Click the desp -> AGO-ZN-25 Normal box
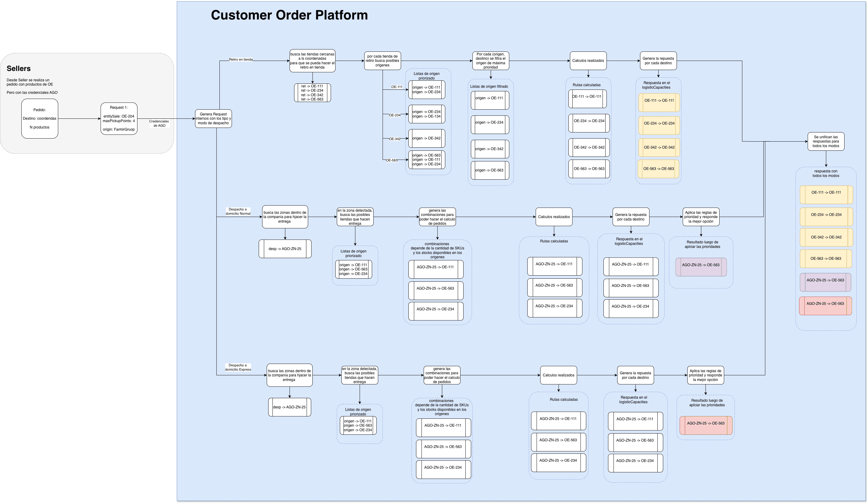This screenshot has width=868, height=504. 285,248
